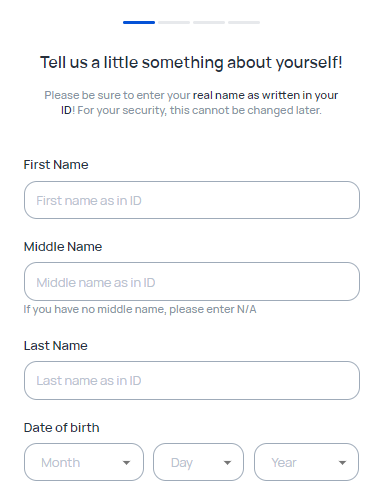Click the Year dropdown arrow icon
The height and width of the screenshot is (494, 385).
coord(342,463)
